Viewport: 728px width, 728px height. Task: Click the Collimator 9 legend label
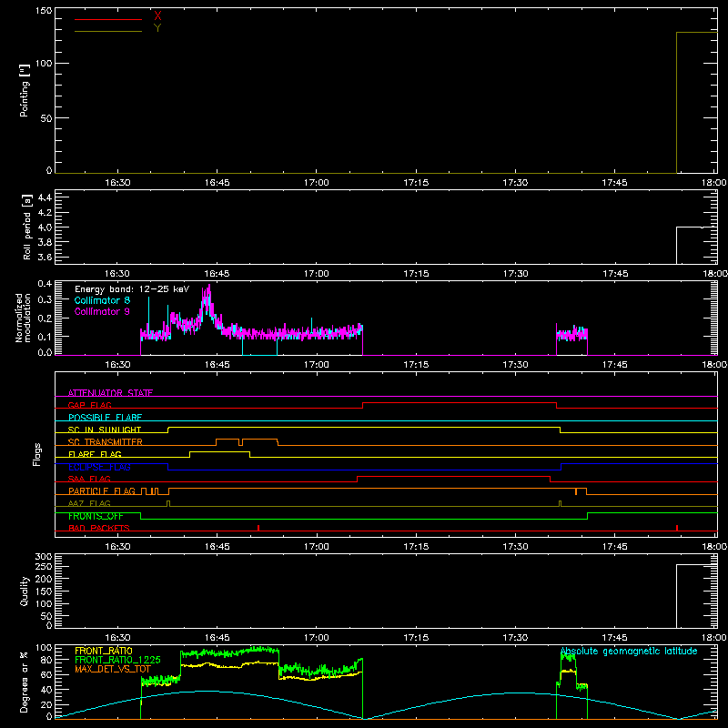102,311
